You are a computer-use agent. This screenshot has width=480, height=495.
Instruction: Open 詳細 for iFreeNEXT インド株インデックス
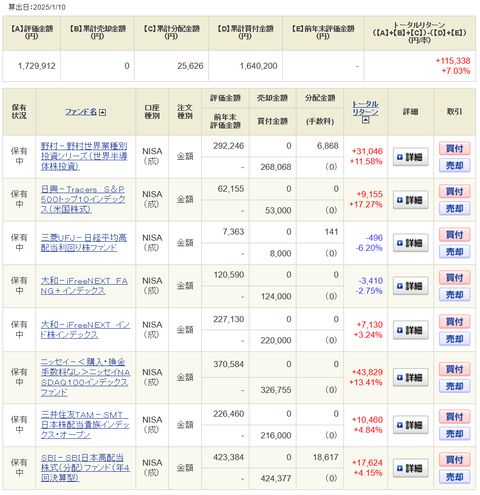point(410,330)
